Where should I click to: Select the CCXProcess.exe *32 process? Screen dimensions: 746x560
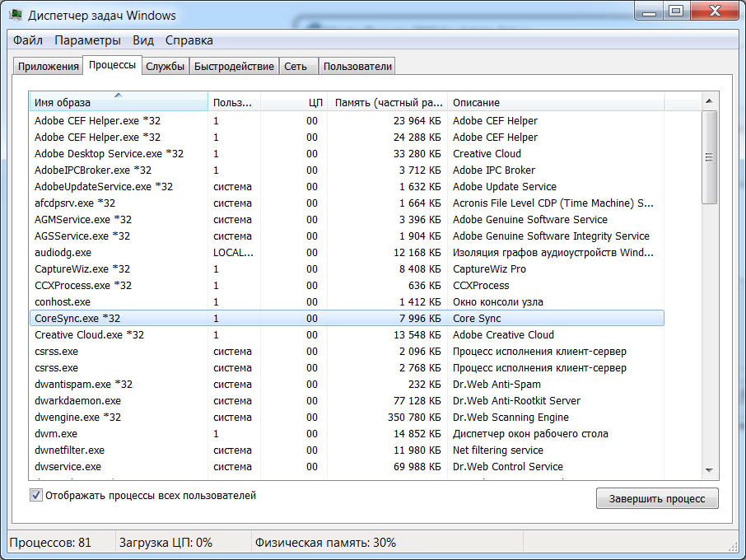coord(347,286)
